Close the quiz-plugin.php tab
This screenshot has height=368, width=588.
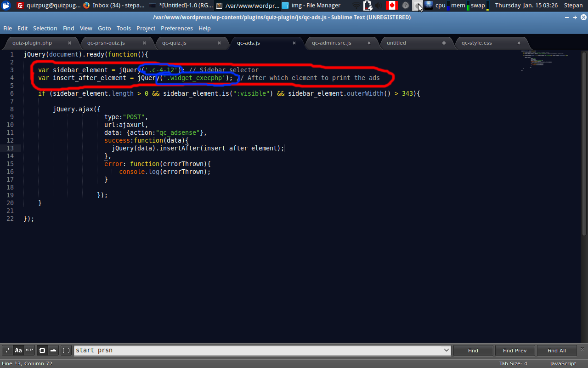[69, 43]
